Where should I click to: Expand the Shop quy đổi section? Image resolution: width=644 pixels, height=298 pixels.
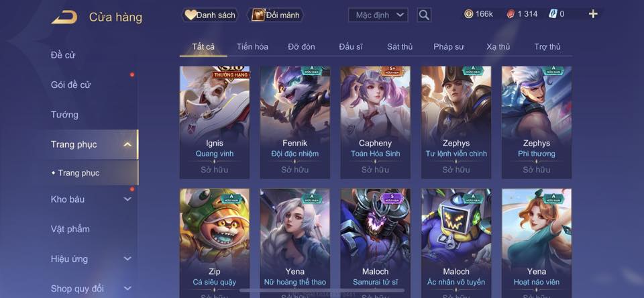point(127,289)
